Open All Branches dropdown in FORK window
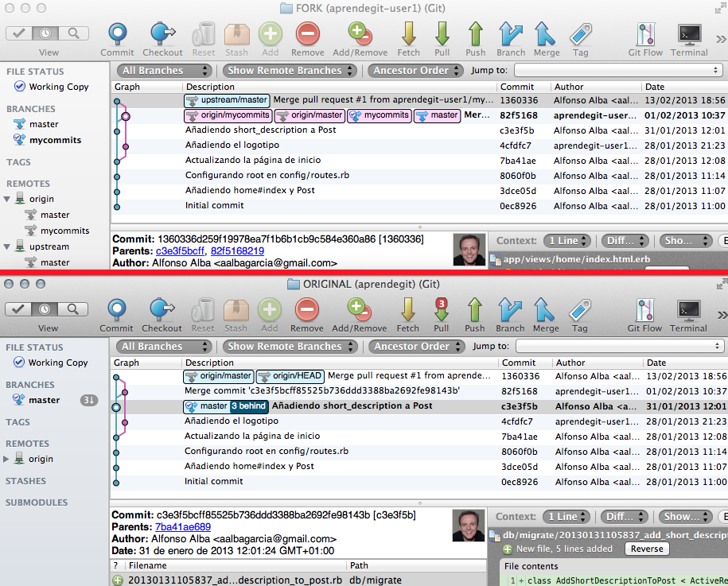This screenshot has width=728, height=586. 165,71
